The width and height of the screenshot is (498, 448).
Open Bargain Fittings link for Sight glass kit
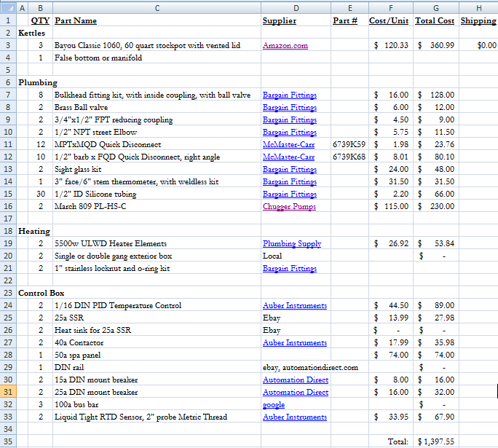290,169
